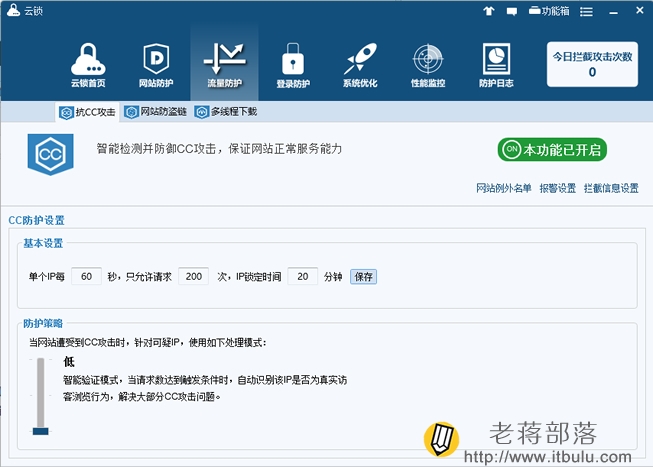Image resolution: width=653 pixels, height=467 pixels.
Task: Click the top of the protection strategy slider track
Action: [40, 360]
